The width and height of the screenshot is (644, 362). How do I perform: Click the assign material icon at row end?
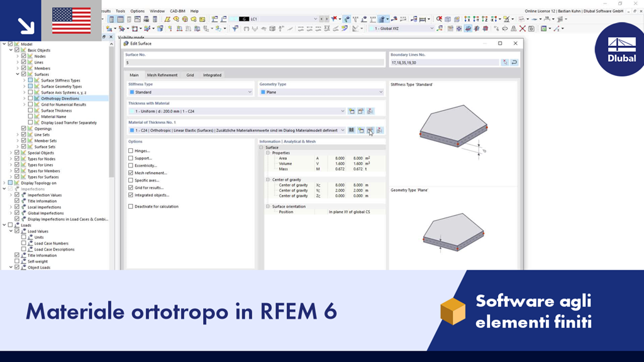pyautogui.click(x=379, y=130)
